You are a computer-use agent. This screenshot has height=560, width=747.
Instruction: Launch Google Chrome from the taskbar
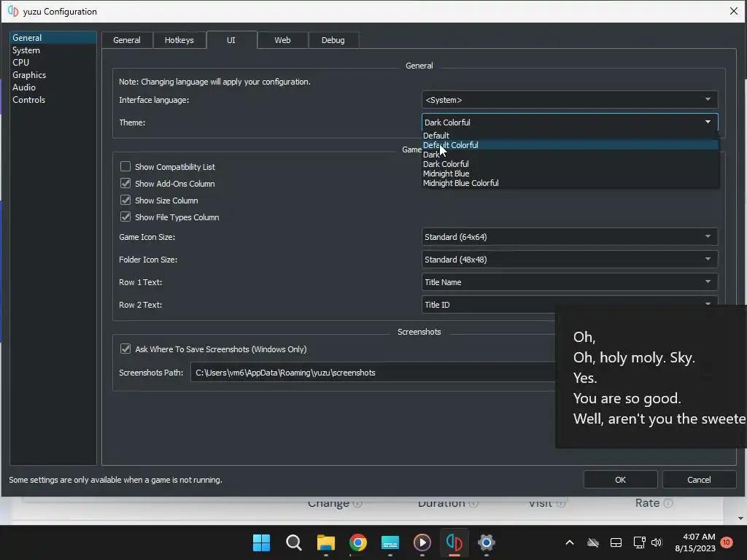tap(357, 542)
